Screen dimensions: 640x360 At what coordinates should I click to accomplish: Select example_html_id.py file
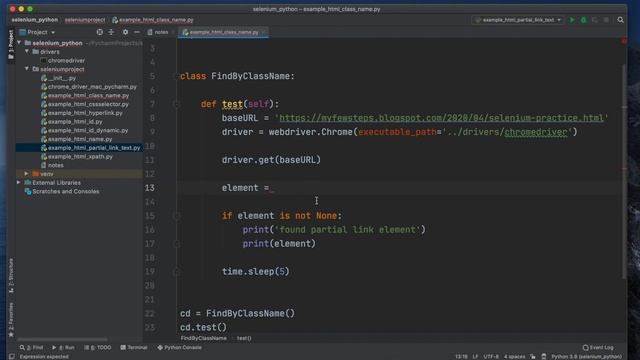coord(75,122)
